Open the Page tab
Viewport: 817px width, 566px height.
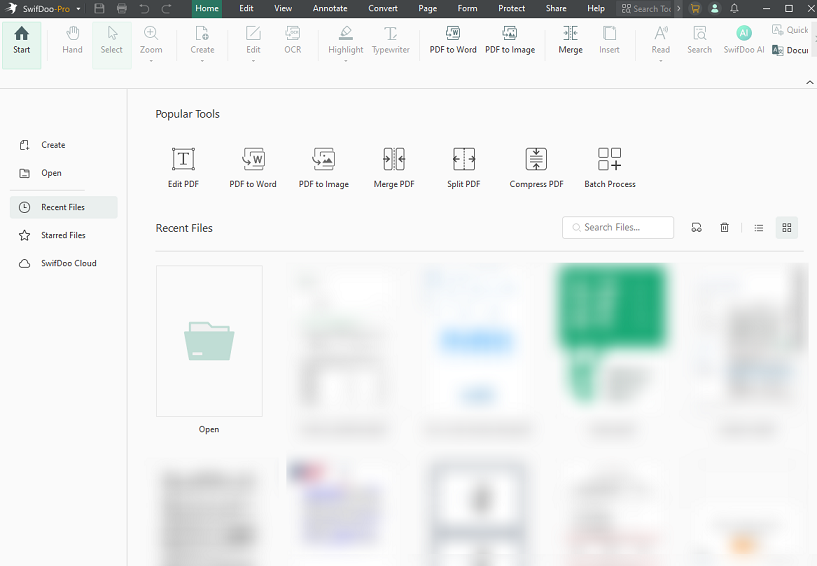428,8
